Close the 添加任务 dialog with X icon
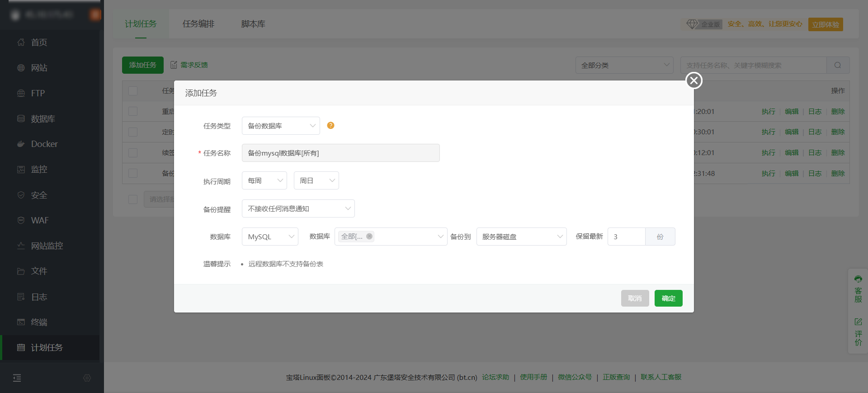868x393 pixels. click(694, 80)
